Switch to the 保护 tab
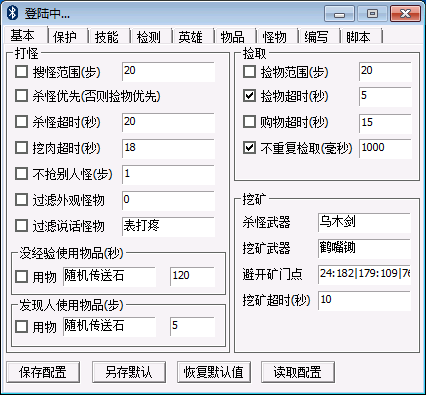 tap(65, 37)
